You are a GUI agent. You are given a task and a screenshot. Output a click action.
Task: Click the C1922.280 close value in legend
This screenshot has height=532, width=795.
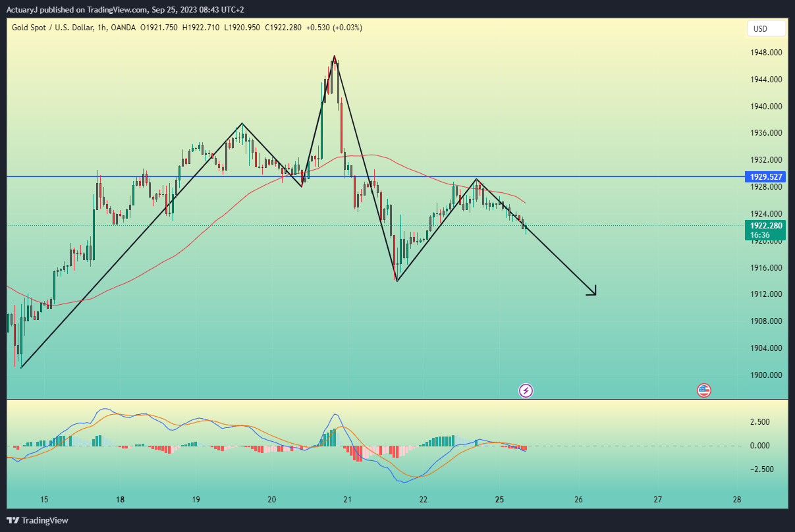pos(282,28)
